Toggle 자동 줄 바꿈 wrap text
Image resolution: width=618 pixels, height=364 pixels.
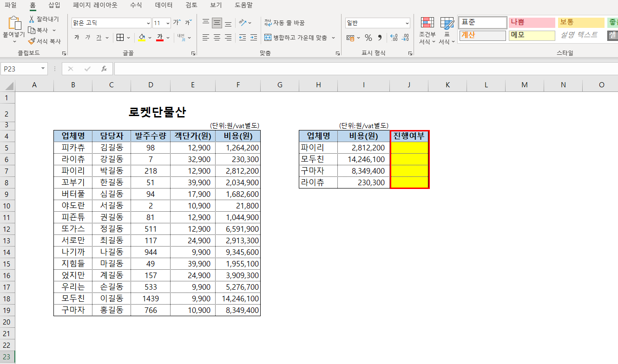point(284,23)
